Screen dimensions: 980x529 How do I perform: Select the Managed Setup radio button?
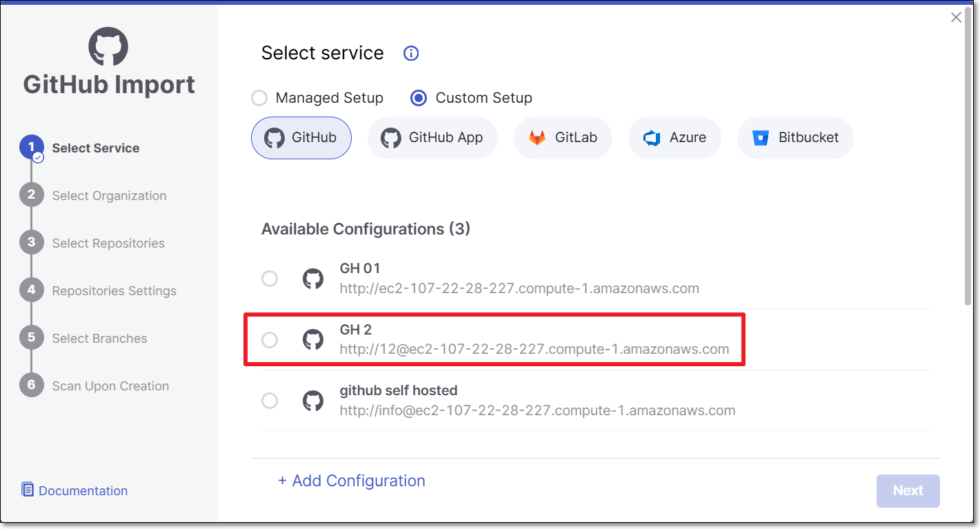[259, 98]
